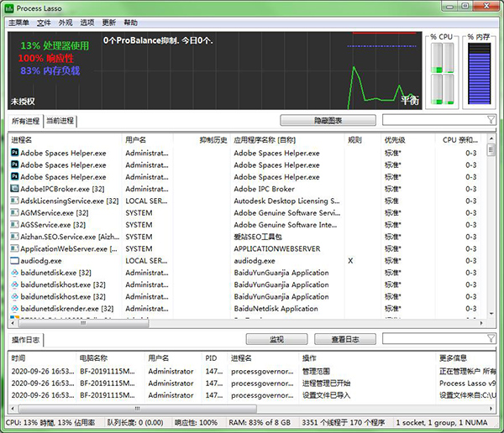The height and width of the screenshot is (433, 504).
Task: Click the process list scroll-up arrow
Action: coord(491,138)
